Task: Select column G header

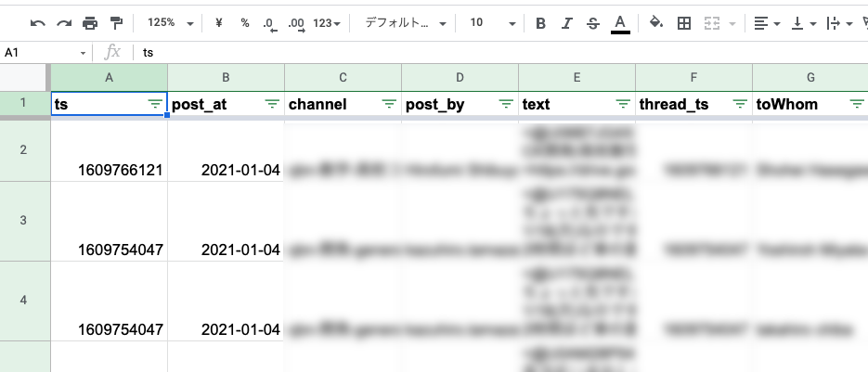Action: (x=810, y=78)
